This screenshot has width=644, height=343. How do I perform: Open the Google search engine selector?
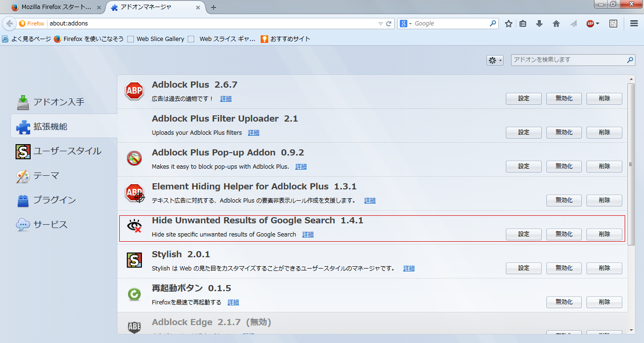coord(405,24)
